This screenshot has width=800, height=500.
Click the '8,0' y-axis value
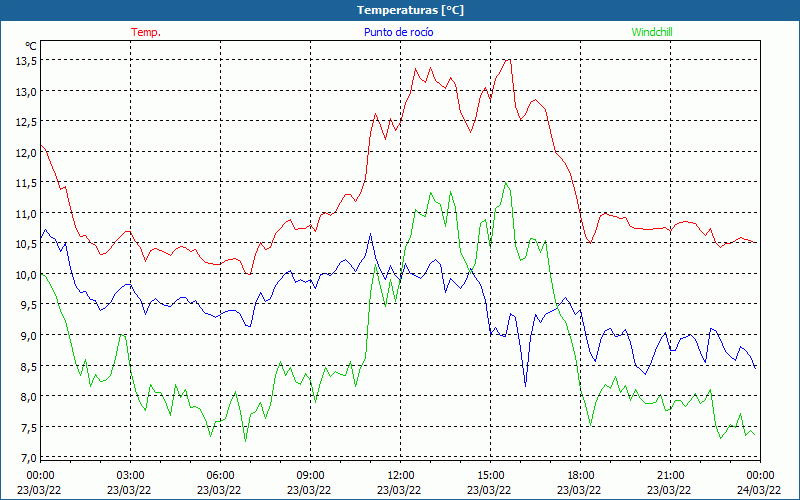tap(29, 397)
